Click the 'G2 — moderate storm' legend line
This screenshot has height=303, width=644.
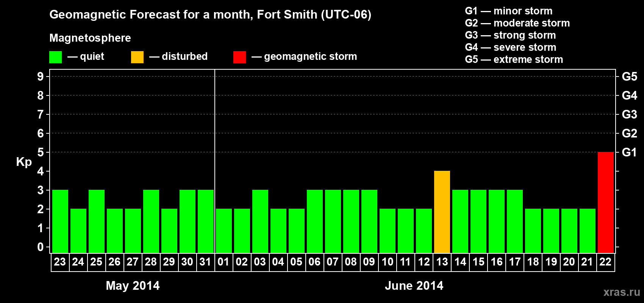[517, 23]
